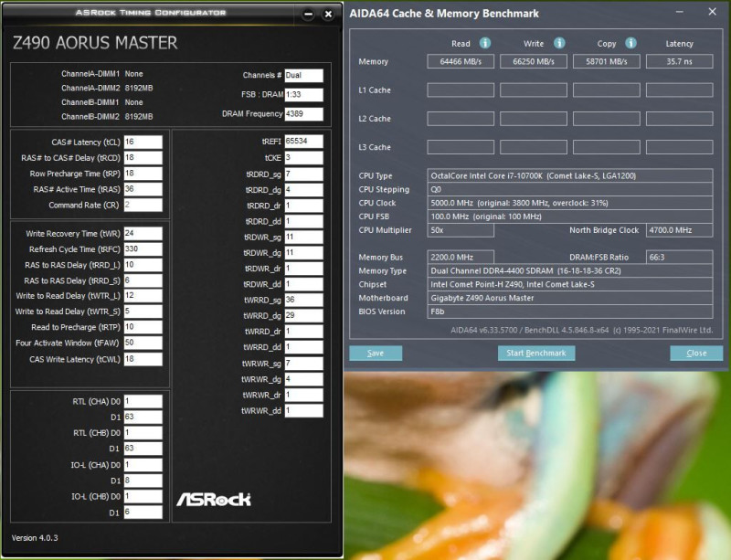
Task: Click the tWRRD_sg value field
Action: coord(304,300)
